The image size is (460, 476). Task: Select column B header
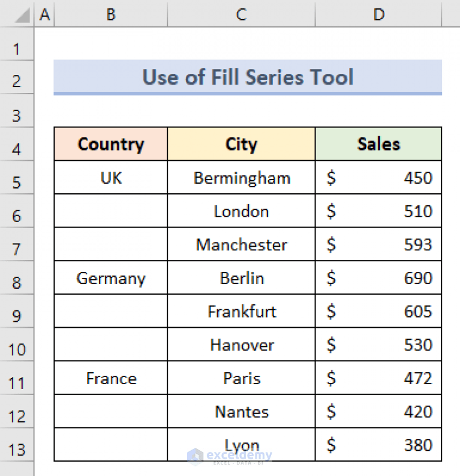[x=111, y=15]
